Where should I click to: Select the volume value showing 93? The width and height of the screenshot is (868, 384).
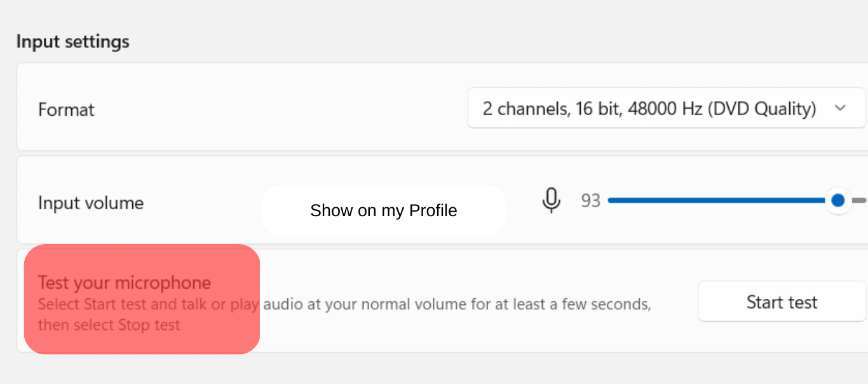tap(590, 200)
